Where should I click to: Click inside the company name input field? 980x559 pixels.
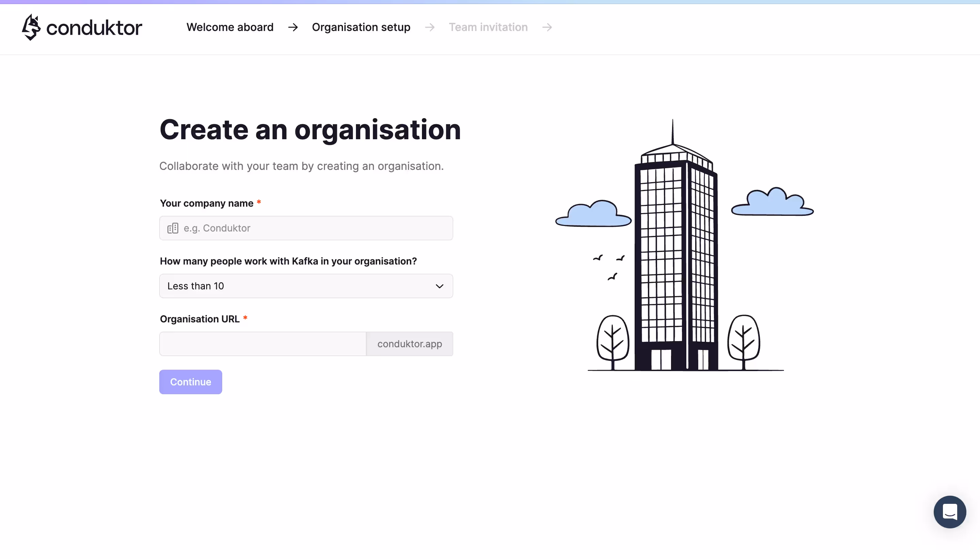(x=306, y=228)
